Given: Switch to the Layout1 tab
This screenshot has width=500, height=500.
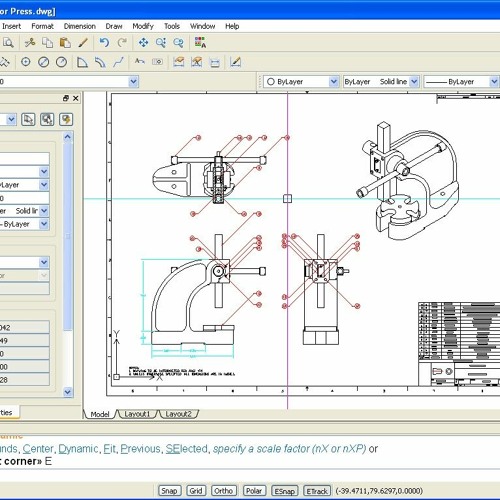Looking at the screenshot, I should [137, 414].
